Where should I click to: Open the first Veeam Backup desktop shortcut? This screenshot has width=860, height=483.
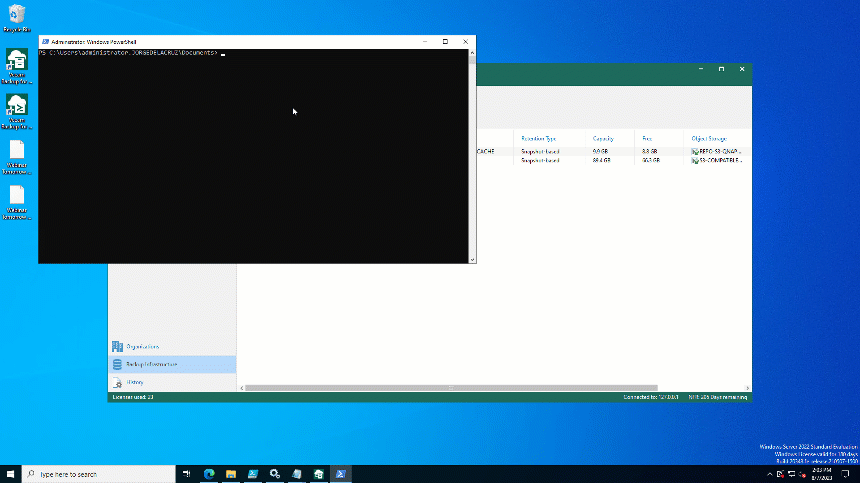pyautogui.click(x=16, y=66)
